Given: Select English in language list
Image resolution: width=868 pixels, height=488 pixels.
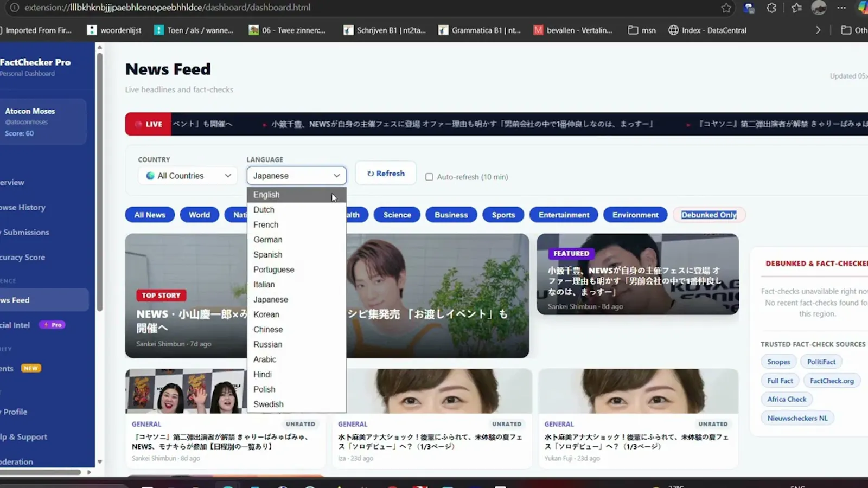Looking at the screenshot, I should pyautogui.click(x=296, y=195).
